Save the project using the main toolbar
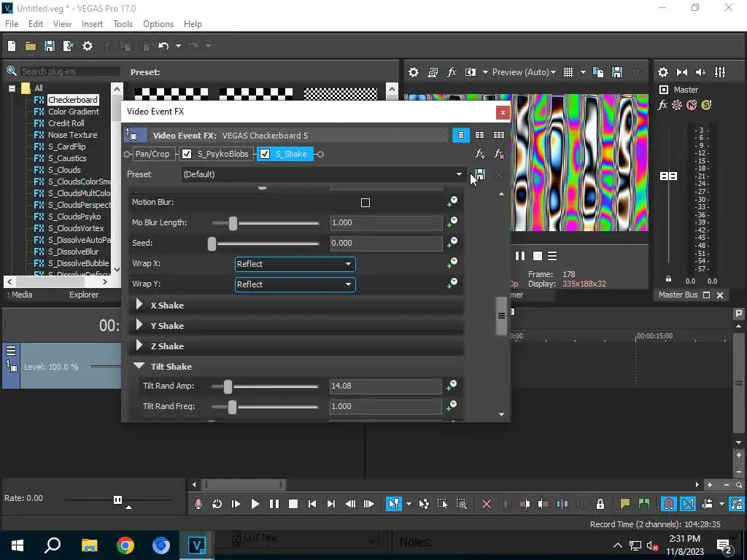The image size is (747, 560). (x=49, y=46)
